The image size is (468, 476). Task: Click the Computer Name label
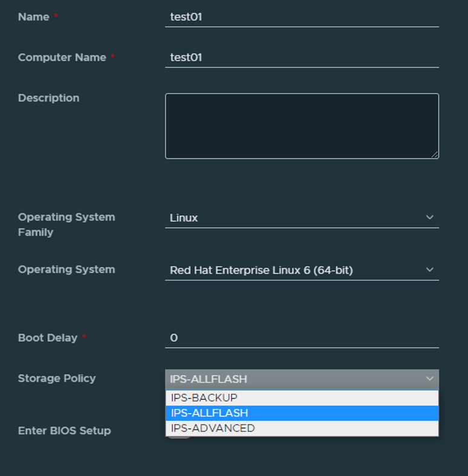pos(62,57)
